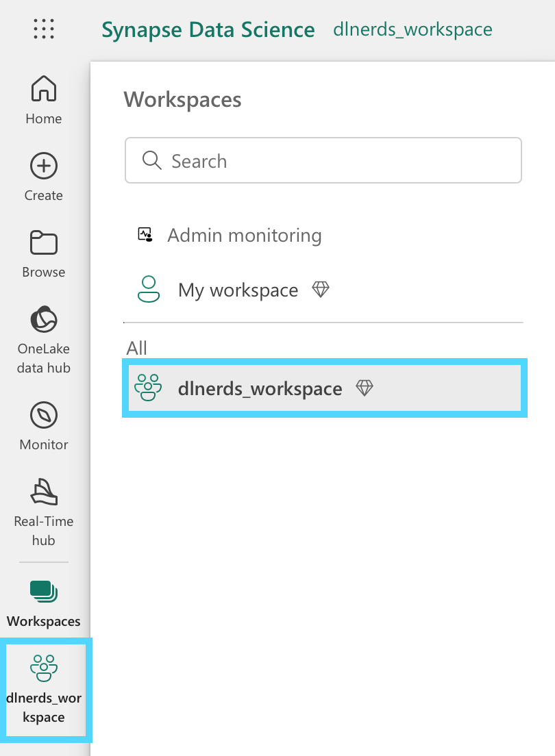The width and height of the screenshot is (555, 756).
Task: Click the search magnifier icon
Action: pos(152,160)
